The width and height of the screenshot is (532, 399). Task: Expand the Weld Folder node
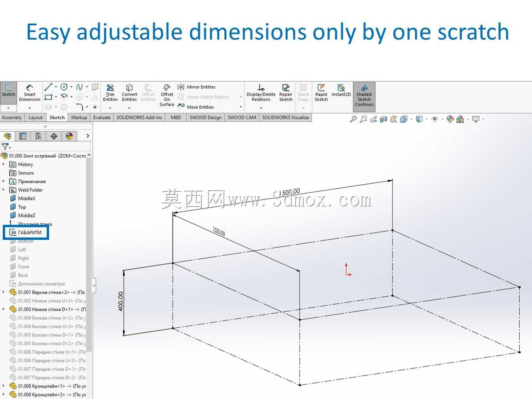4,190
